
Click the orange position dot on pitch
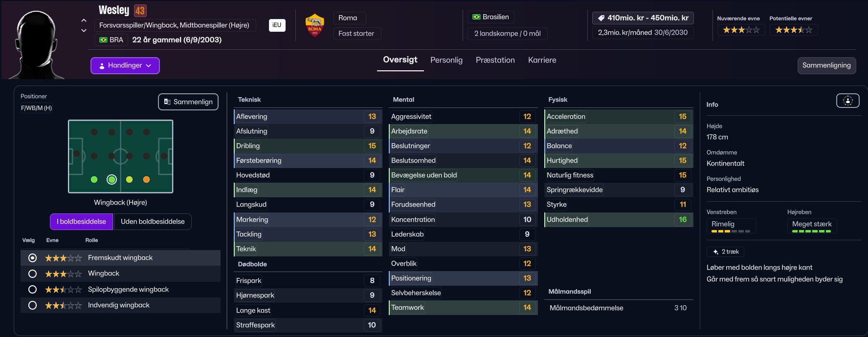click(146, 180)
